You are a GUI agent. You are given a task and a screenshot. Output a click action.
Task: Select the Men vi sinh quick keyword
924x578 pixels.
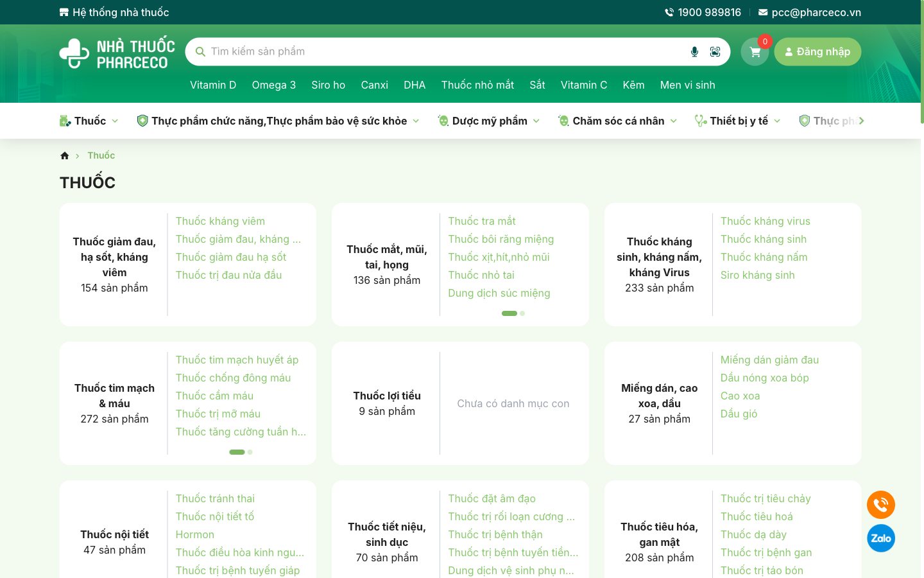pos(687,85)
